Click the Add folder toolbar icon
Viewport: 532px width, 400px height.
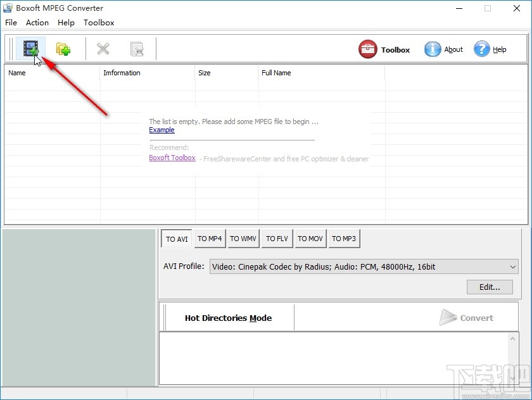coord(62,48)
